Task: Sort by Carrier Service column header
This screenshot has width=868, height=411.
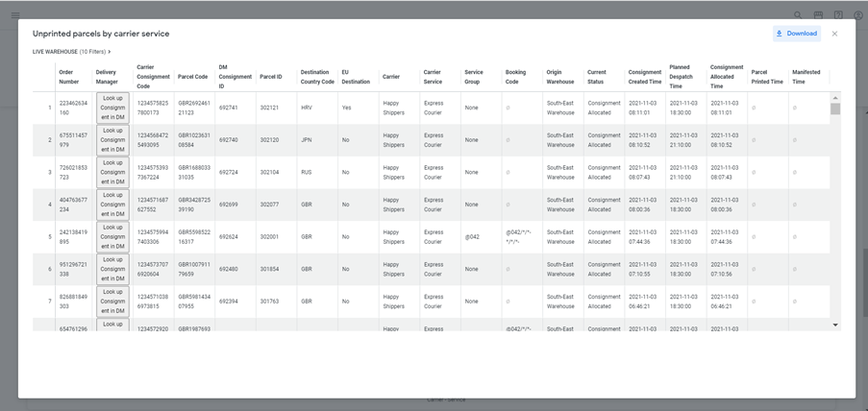Action: tap(433, 77)
